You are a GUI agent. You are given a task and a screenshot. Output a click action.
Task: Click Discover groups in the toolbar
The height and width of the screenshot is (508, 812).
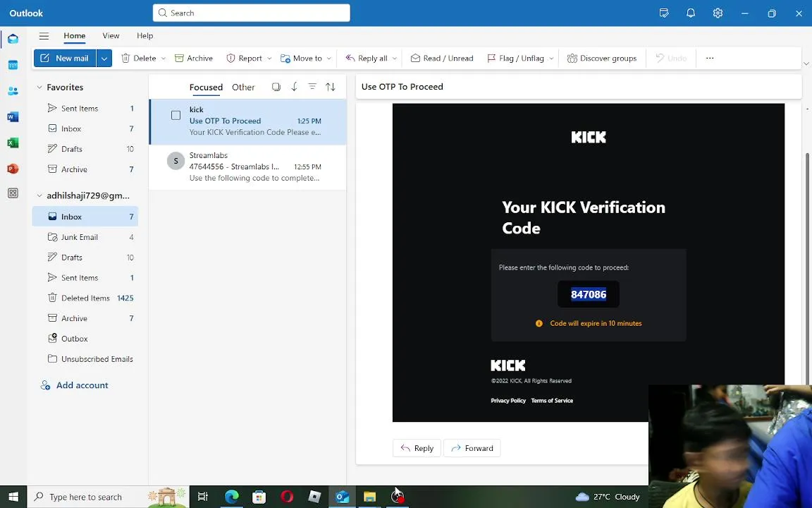click(602, 58)
